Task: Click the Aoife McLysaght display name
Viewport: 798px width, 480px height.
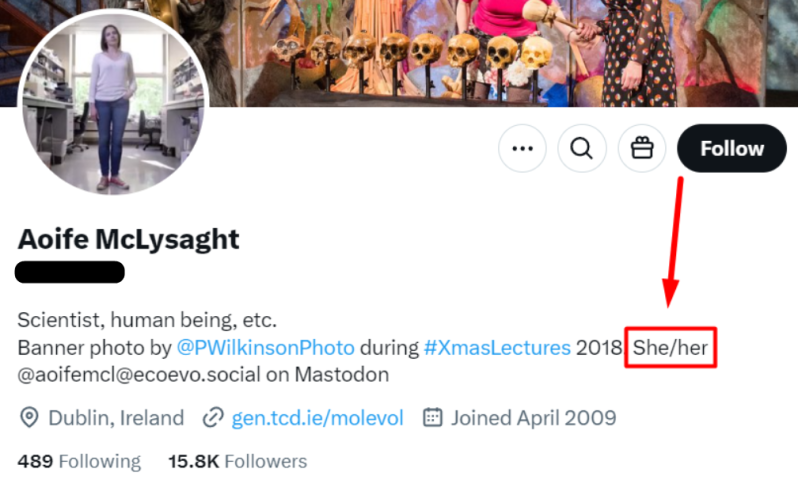Action: [129, 239]
